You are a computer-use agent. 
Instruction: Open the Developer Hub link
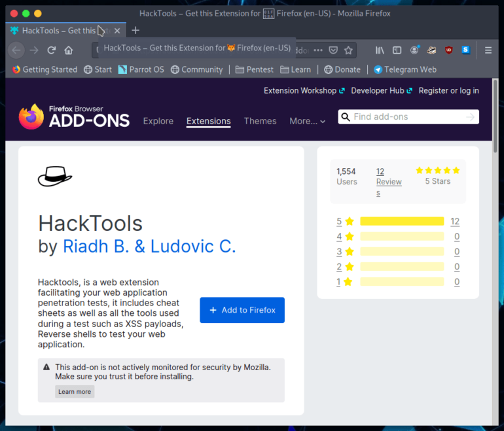point(381,91)
